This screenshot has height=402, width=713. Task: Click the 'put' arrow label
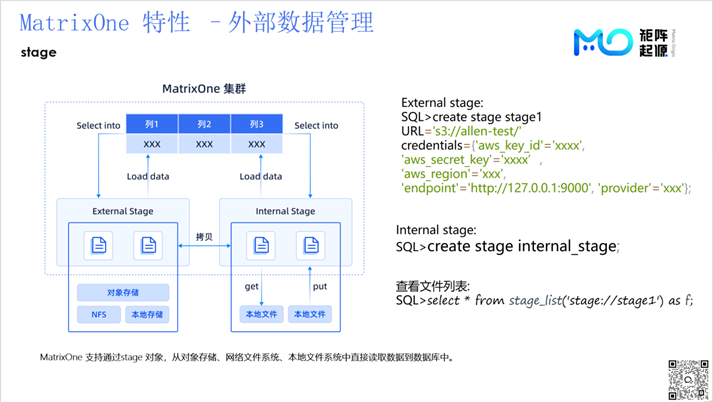(320, 286)
